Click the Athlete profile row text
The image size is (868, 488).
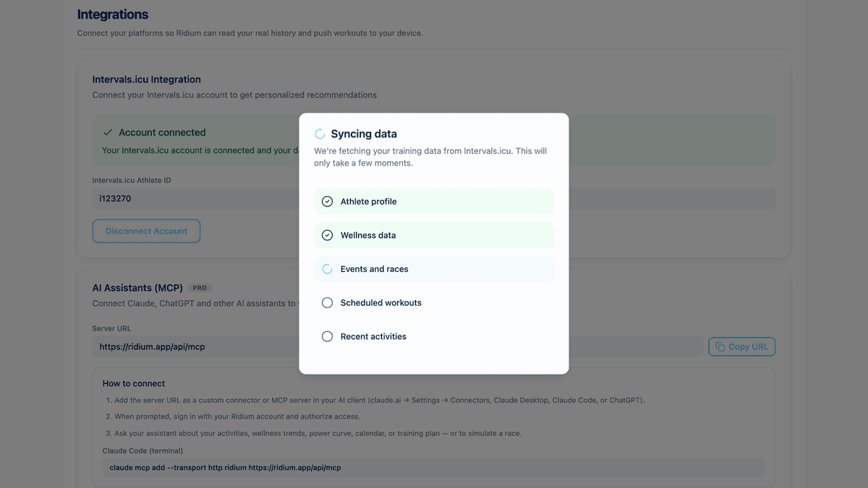pyautogui.click(x=369, y=202)
